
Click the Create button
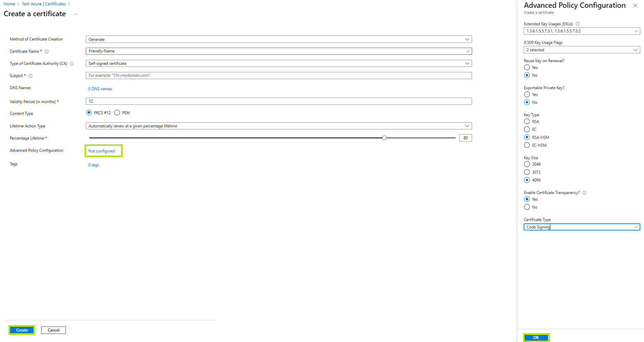pyautogui.click(x=21, y=330)
